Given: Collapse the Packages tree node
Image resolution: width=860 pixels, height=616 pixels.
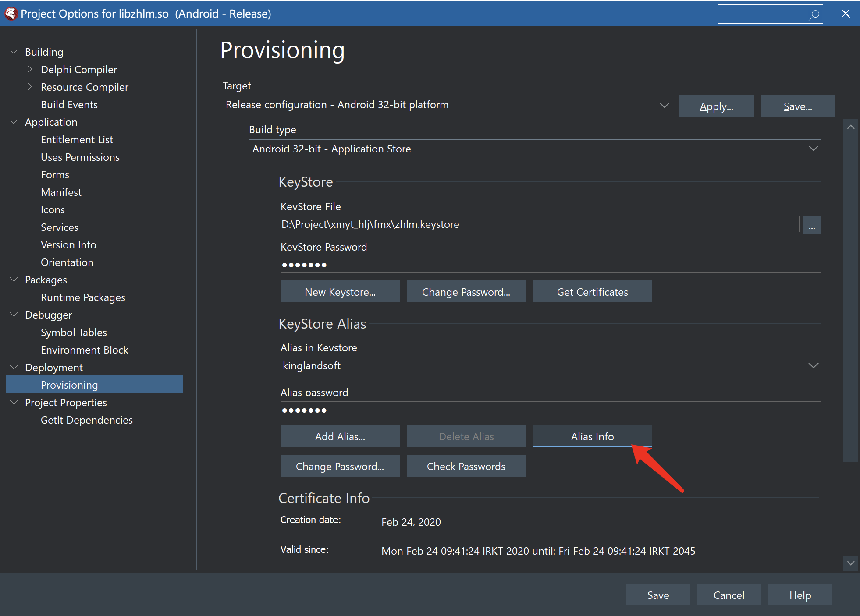Looking at the screenshot, I should pyautogui.click(x=14, y=280).
